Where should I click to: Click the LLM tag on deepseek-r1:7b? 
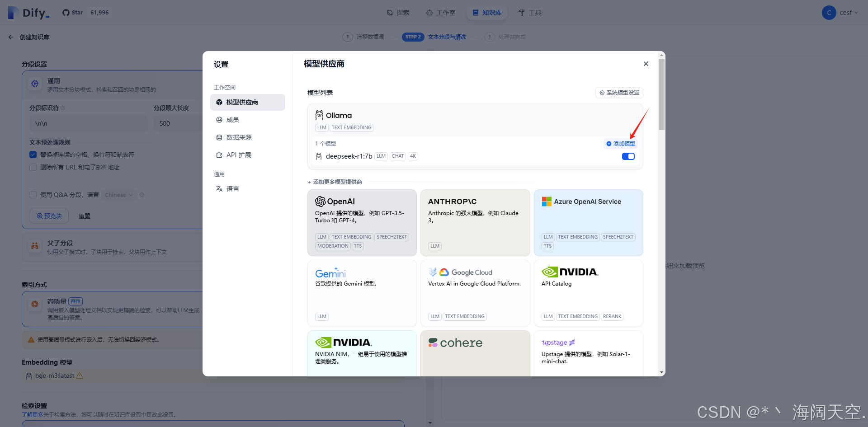pos(381,156)
